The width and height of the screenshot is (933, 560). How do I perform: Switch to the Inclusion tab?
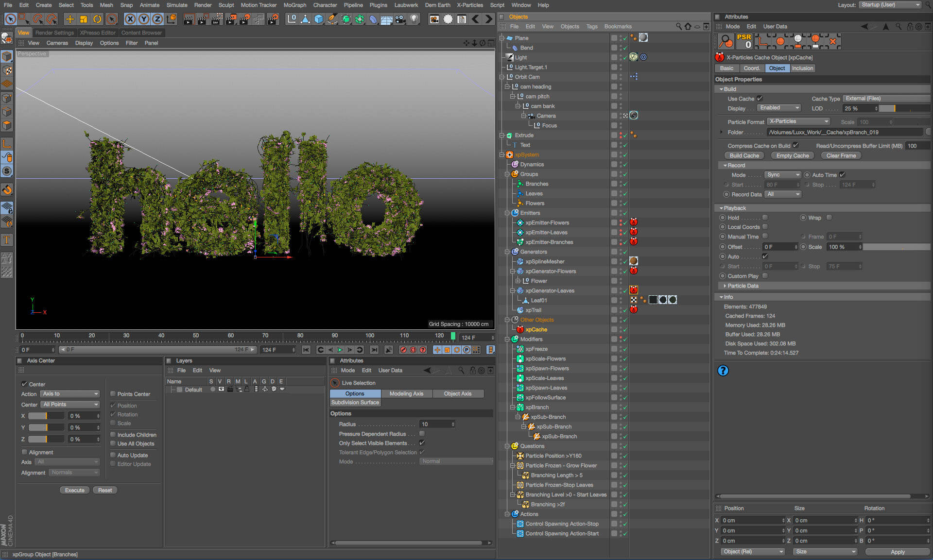click(802, 68)
